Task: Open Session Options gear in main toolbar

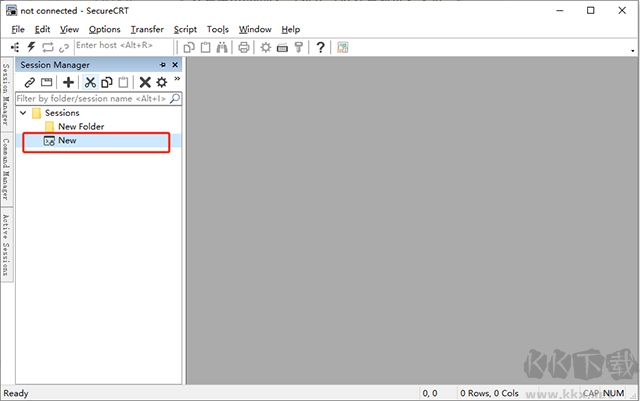Action: click(266, 47)
